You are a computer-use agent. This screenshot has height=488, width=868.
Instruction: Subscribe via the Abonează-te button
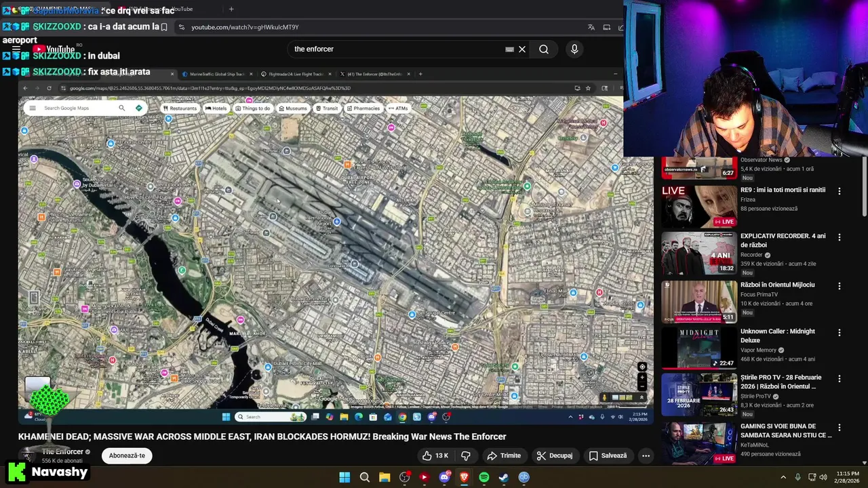tap(127, 455)
